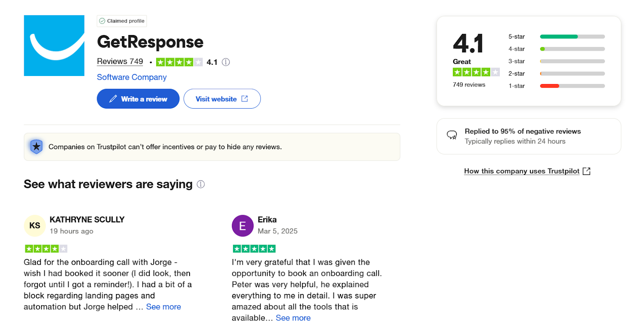Click Erika's purple E avatar
The width and height of the screenshot is (644, 333).
[242, 226]
